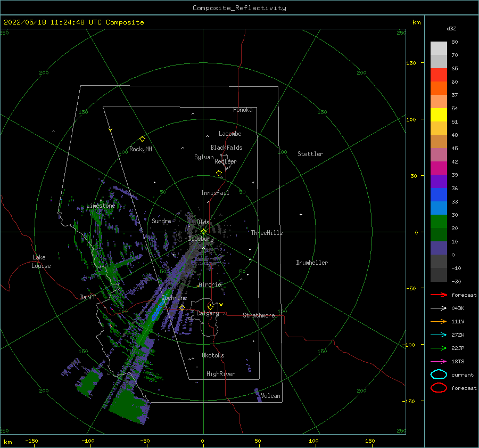The width and height of the screenshot is (479, 448).
Task: Click the Okotoks label
Action: [x=213, y=355]
